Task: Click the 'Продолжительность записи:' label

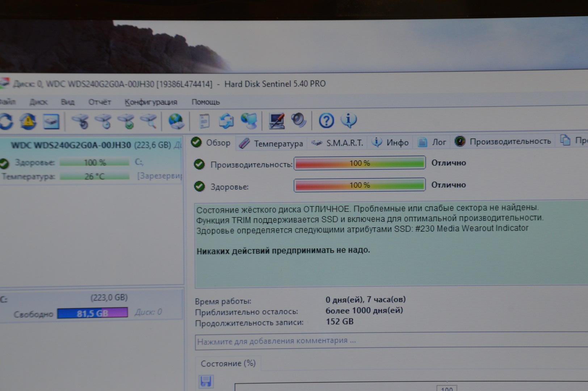Action: point(249,323)
